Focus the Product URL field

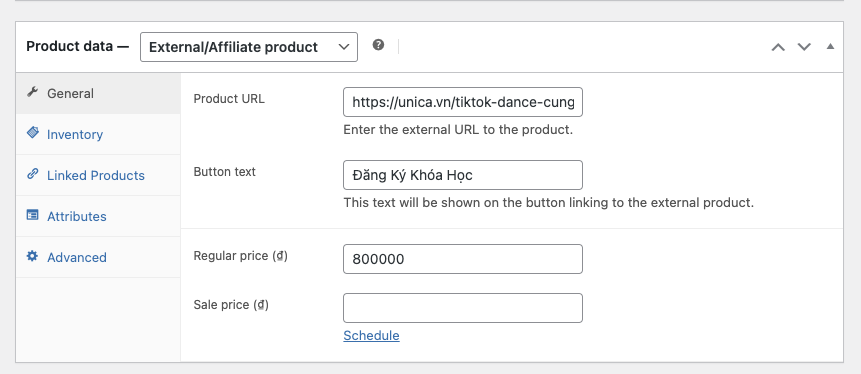463,102
